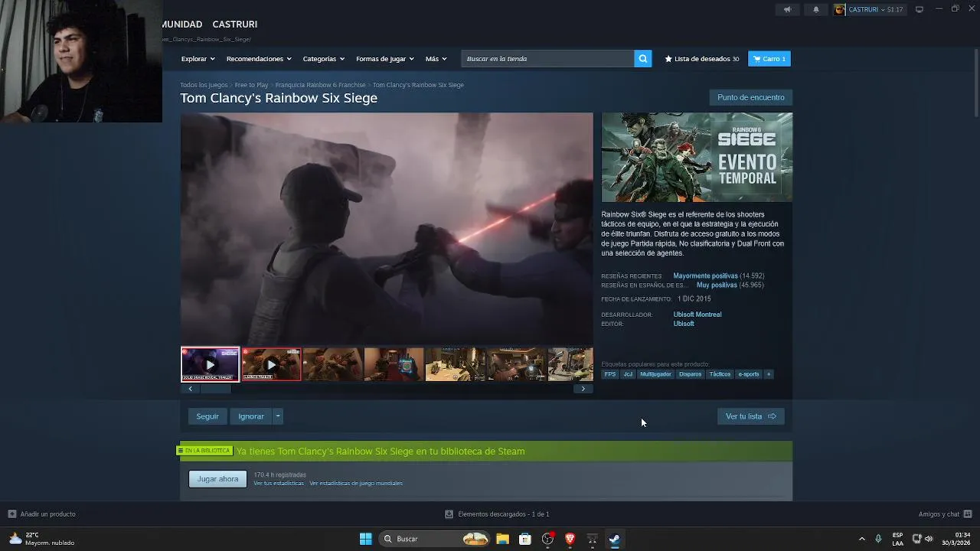Open Microsoft Store in the taskbar
The image size is (980, 551).
[x=525, y=539]
